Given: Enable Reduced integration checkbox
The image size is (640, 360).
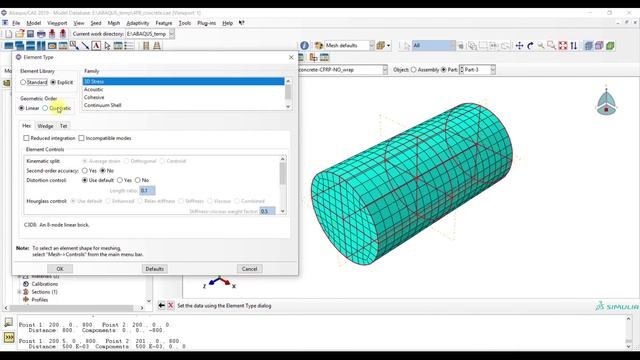Looking at the screenshot, I should pos(26,138).
